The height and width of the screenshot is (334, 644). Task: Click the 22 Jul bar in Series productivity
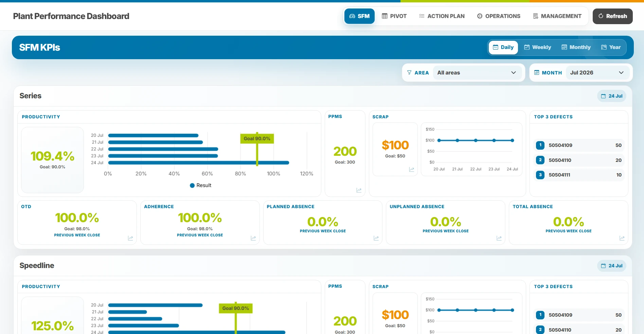pyautogui.click(x=163, y=149)
